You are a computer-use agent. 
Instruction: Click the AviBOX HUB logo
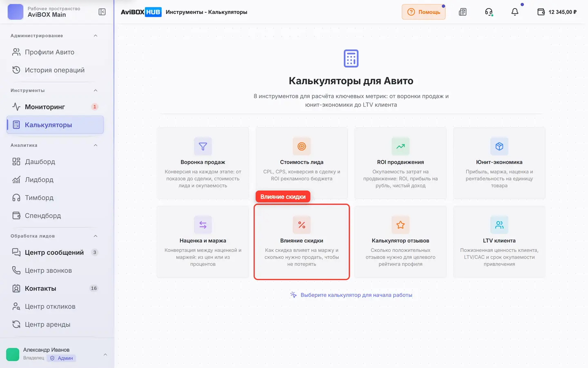(141, 12)
